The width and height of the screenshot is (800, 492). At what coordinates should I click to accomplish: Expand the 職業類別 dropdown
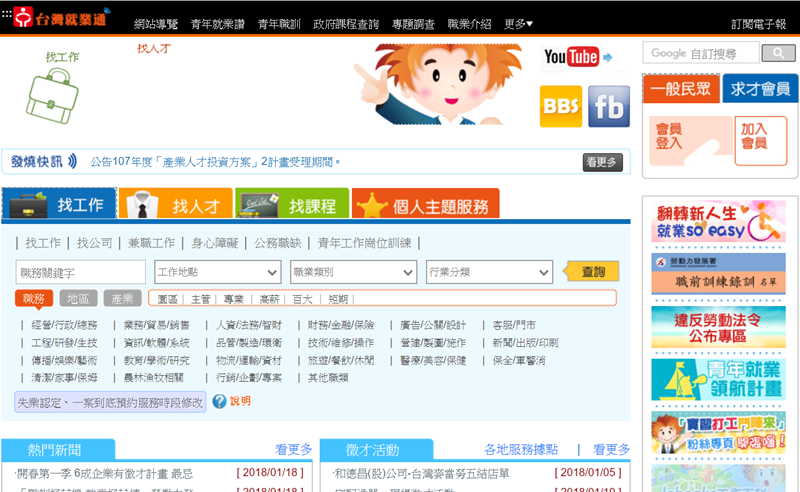(x=353, y=272)
